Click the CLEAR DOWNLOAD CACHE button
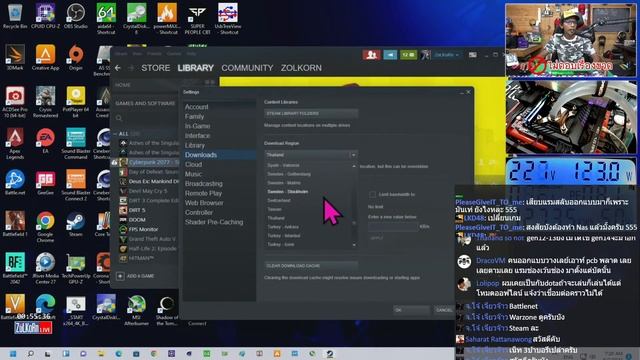This screenshot has width=640, height=360. [x=311, y=266]
